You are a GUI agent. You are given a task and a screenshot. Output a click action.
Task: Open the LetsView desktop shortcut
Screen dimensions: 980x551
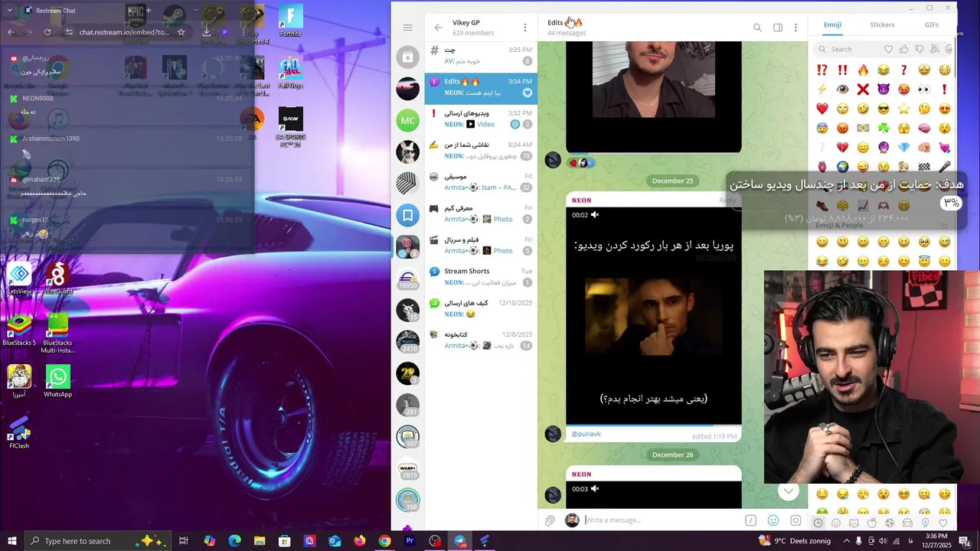click(19, 279)
